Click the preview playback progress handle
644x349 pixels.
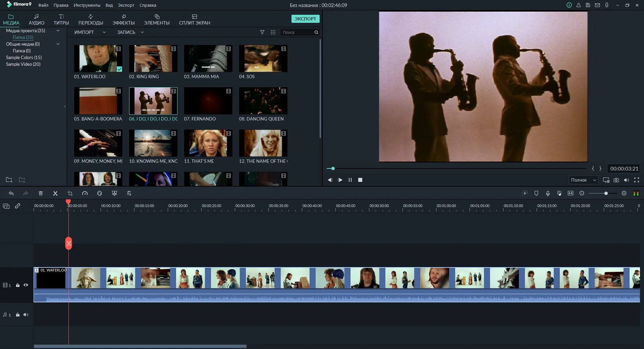333,168
